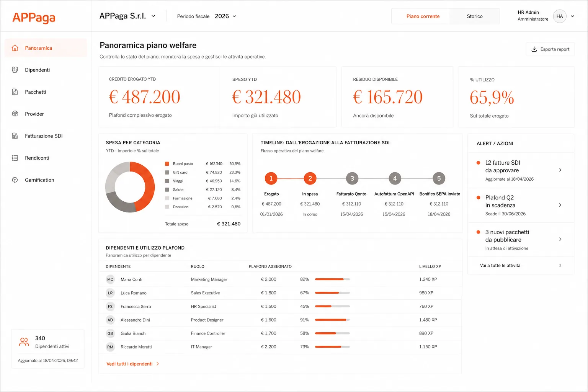Click the APPaga logo
This screenshot has width=588, height=392.
34,18
